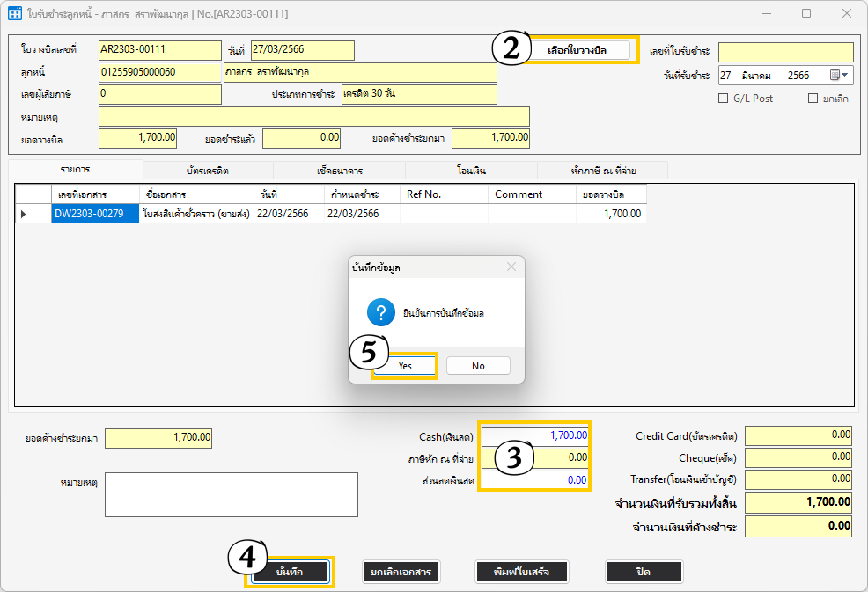Close the บันทึกข้อมูล dialog with X

pyautogui.click(x=511, y=267)
